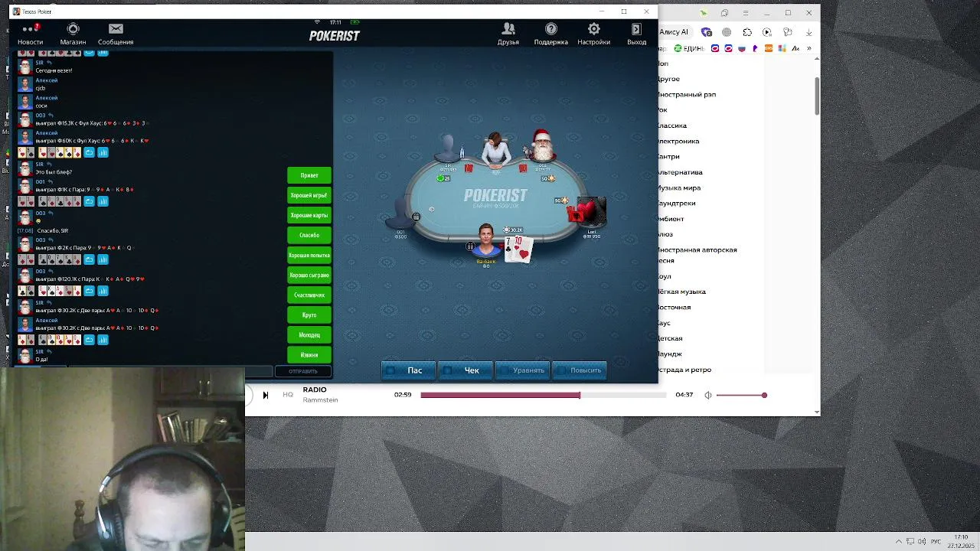The image size is (980, 551).
Task: Select the Альтернатива genre
Action: (680, 172)
